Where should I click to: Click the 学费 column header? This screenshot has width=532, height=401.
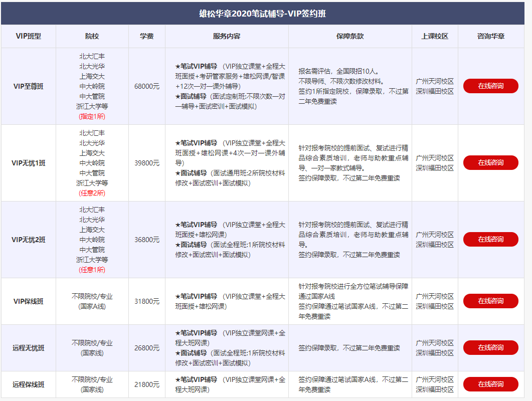coord(147,36)
